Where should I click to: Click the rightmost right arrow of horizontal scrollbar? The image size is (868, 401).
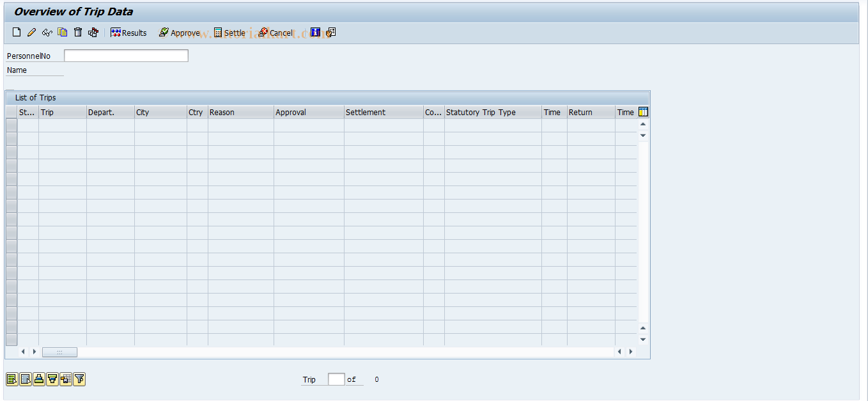point(631,352)
